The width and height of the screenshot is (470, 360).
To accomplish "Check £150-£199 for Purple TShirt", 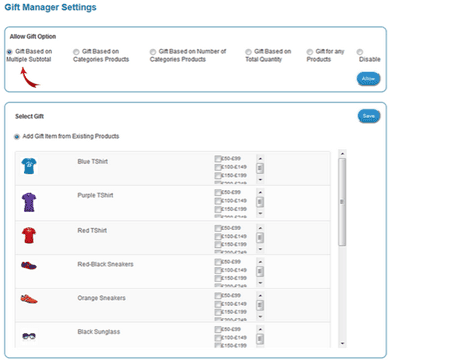I will [218, 209].
